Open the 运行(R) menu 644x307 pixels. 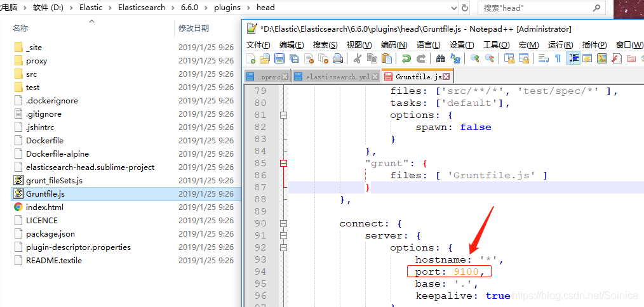click(x=561, y=45)
